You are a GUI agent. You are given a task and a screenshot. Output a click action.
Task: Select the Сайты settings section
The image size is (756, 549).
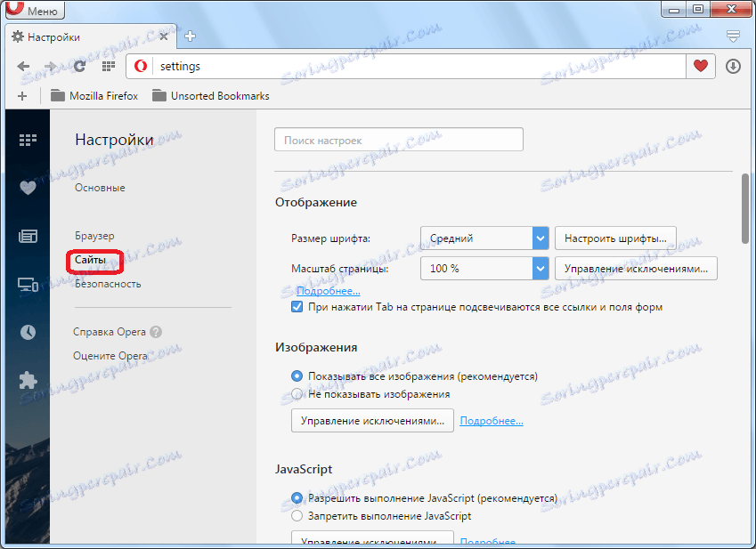pos(90,260)
